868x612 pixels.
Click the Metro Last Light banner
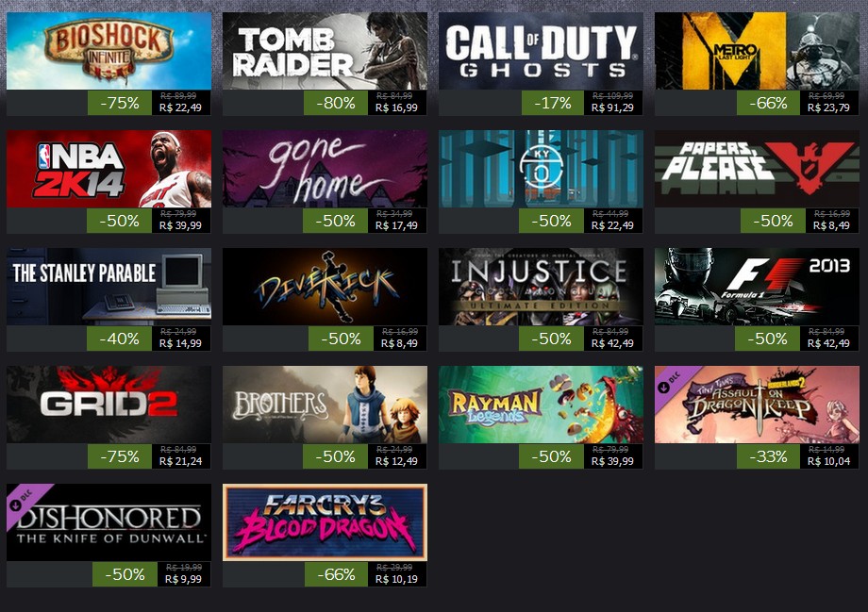757,51
